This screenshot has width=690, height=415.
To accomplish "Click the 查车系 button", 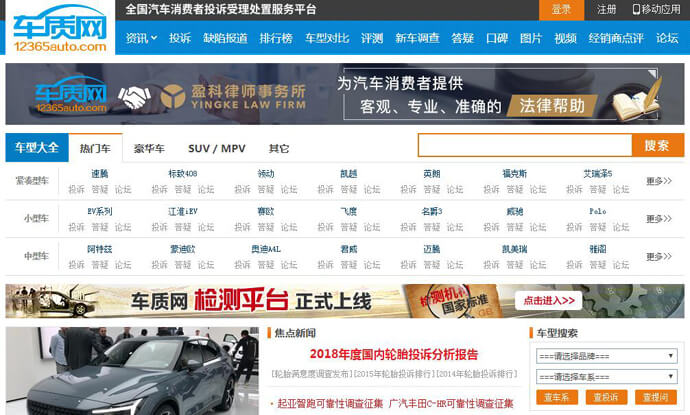I will pos(557,397).
